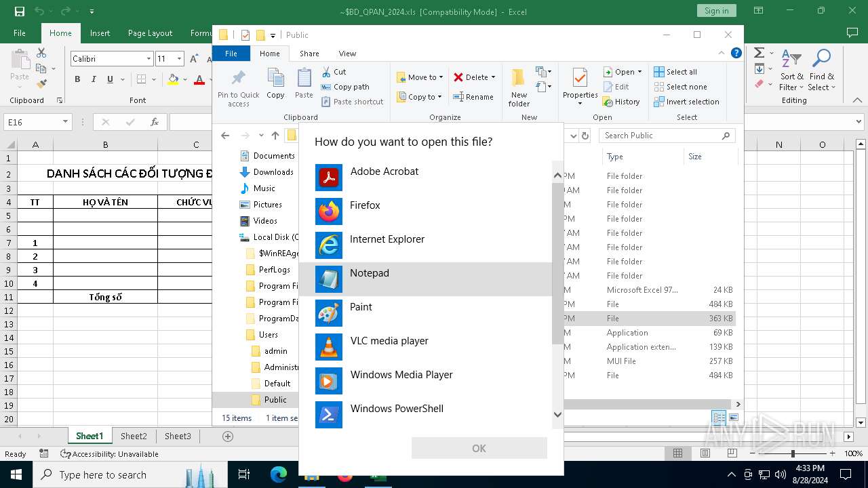This screenshot has height=488, width=868.
Task: Click Excel font color swatch
Action: coord(199,79)
